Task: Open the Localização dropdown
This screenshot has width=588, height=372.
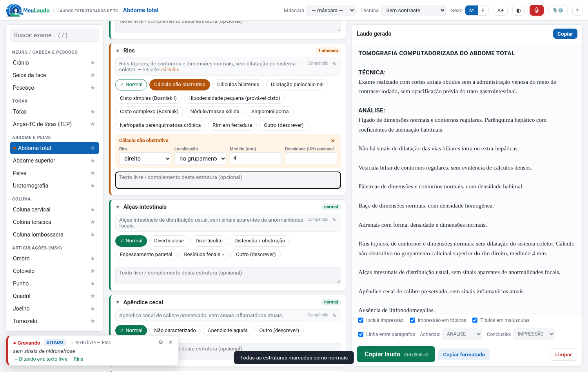Action: [x=200, y=159]
